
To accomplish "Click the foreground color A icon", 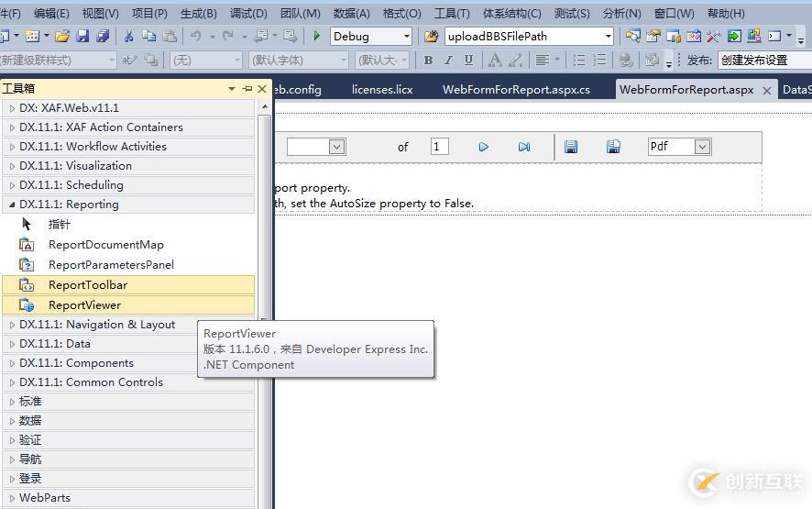I will (495, 61).
